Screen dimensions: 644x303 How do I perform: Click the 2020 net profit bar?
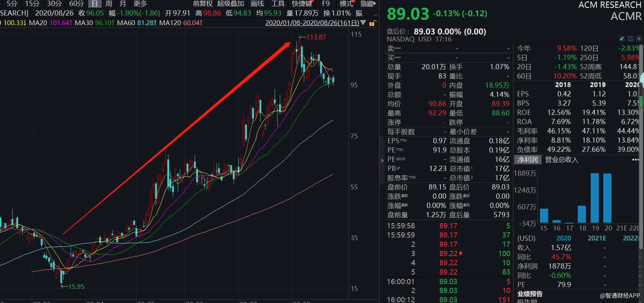coord(607,198)
